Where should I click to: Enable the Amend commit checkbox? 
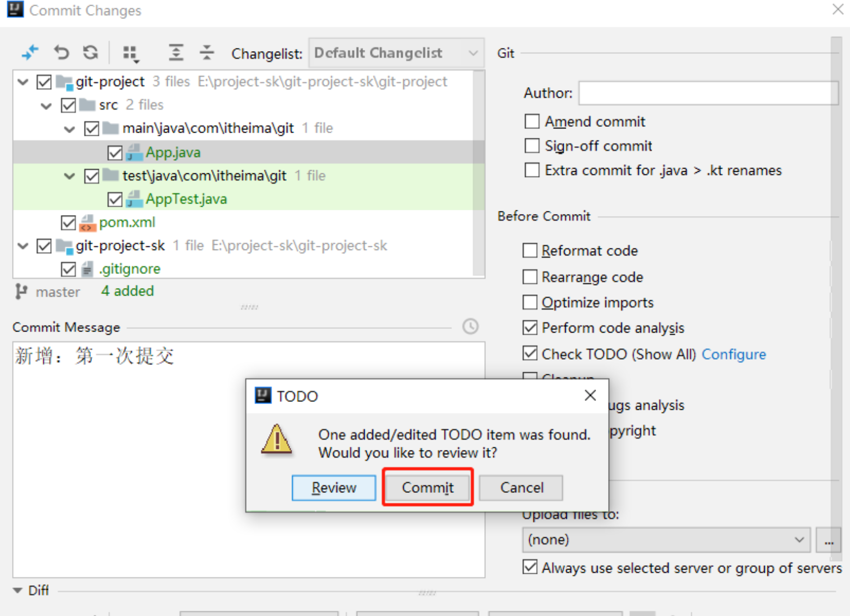click(532, 122)
